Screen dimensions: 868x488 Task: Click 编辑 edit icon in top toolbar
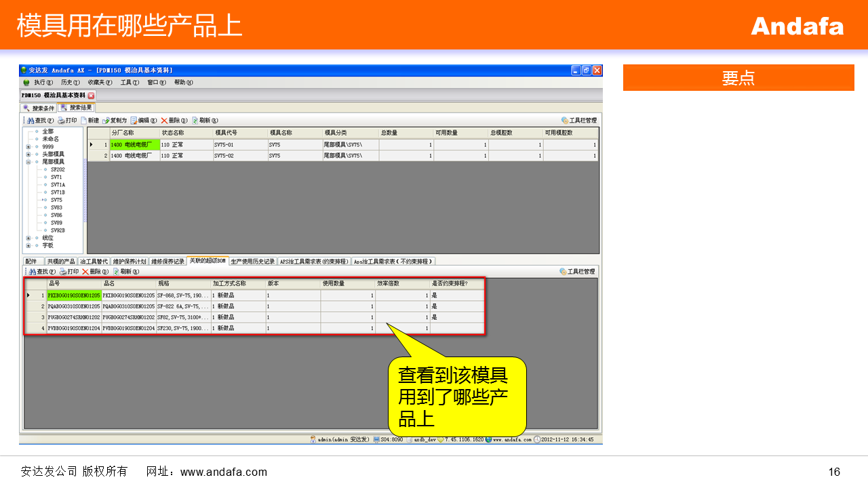click(134, 121)
